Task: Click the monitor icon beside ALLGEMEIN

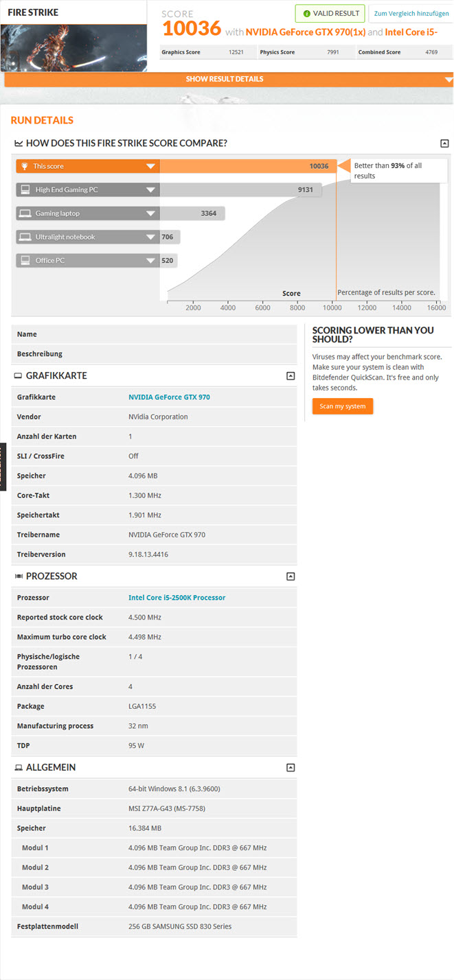Action: click(19, 768)
